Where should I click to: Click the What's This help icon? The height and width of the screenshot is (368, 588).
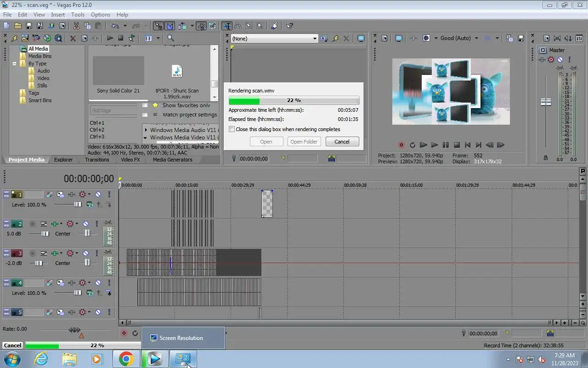point(290,26)
